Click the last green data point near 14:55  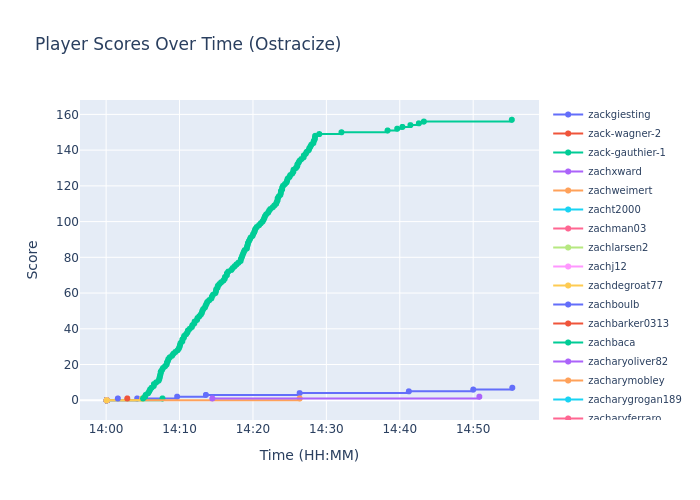(511, 120)
